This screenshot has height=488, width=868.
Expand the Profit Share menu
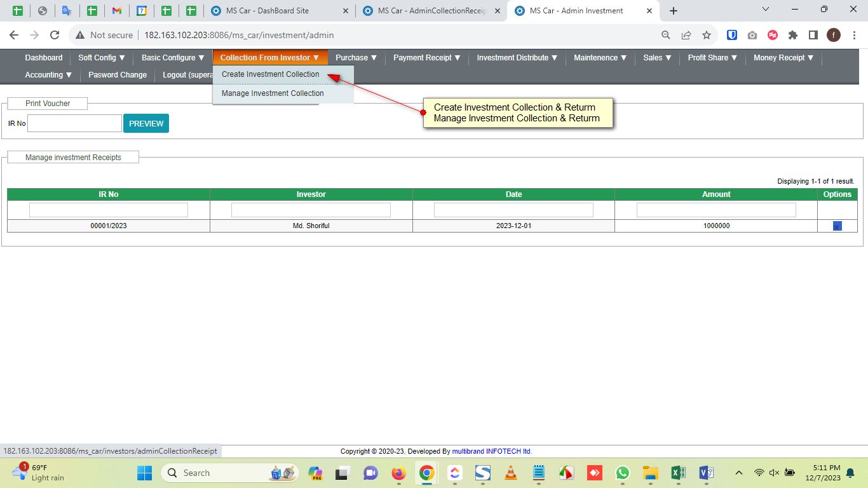[x=713, y=58]
